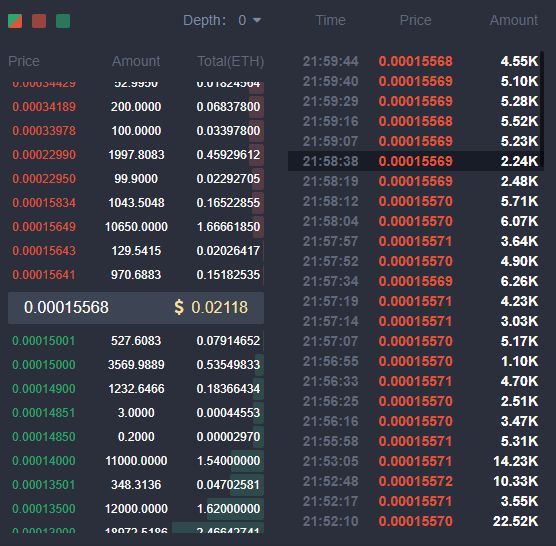Select the trade at 21:58:12
556x546 pixels.
[416, 201]
